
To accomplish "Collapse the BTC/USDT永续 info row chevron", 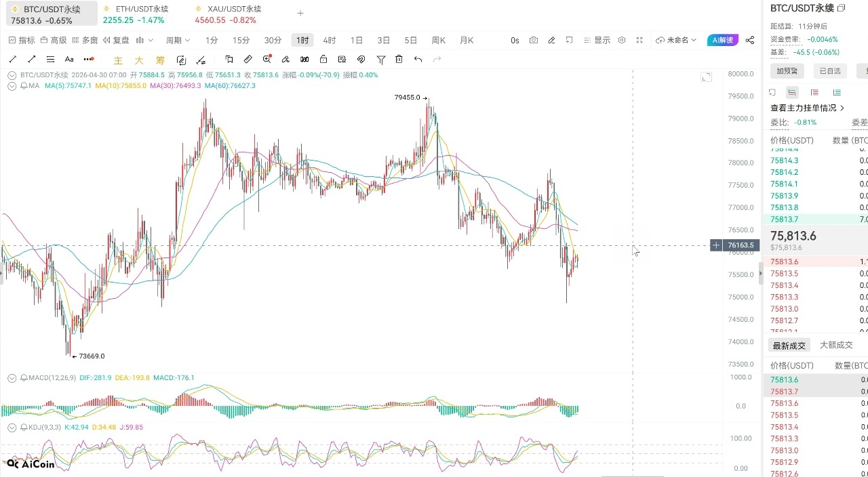I will click(12, 75).
